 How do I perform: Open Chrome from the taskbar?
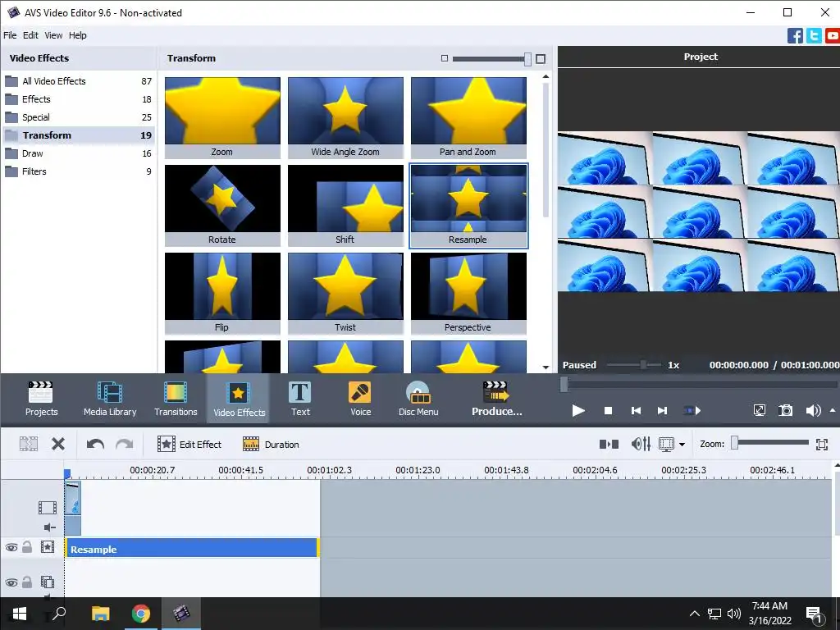click(x=141, y=614)
